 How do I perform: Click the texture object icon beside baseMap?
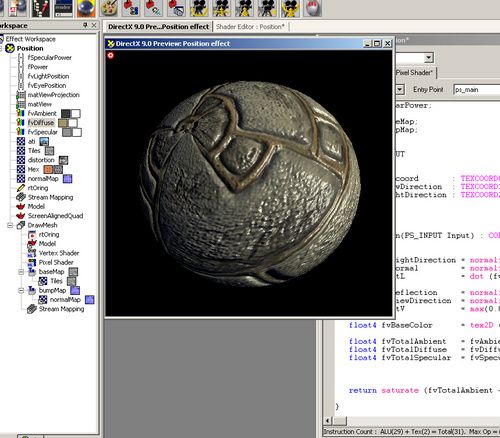coord(32,272)
